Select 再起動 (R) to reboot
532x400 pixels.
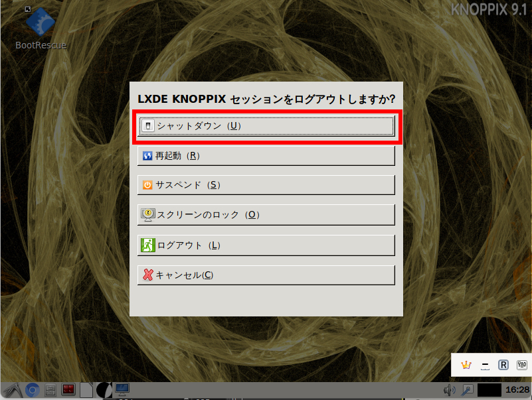pos(266,156)
